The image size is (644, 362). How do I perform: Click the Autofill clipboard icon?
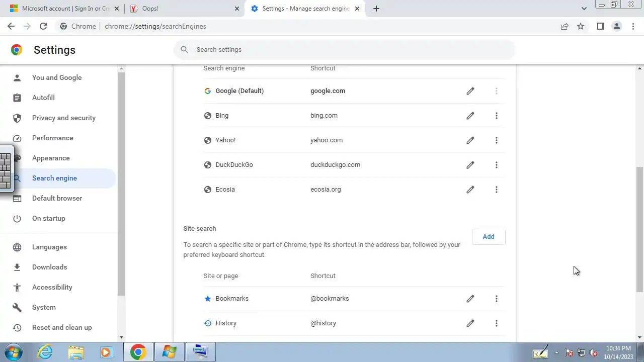[x=17, y=98]
